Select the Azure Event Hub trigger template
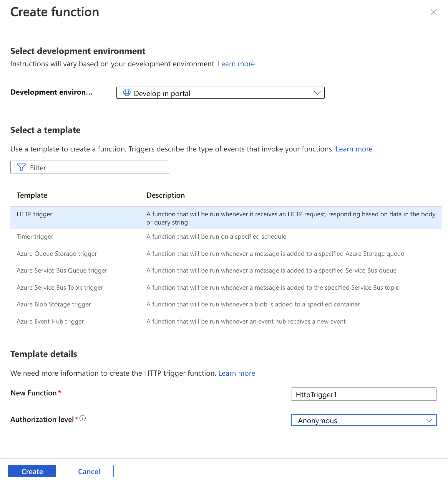Screen dimensions: 448x485 pyautogui.click(x=226, y=322)
